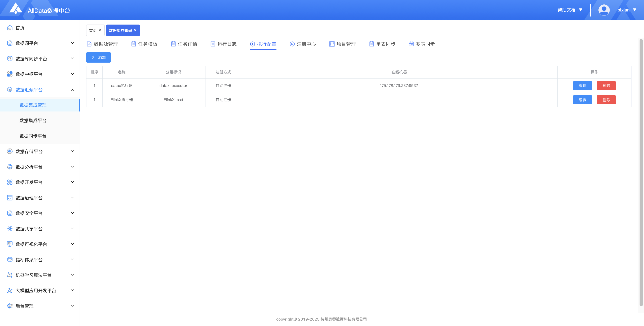Screen dimensions: 644x326
Task: Open the 帮助文档 dropdown
Action: point(570,10)
